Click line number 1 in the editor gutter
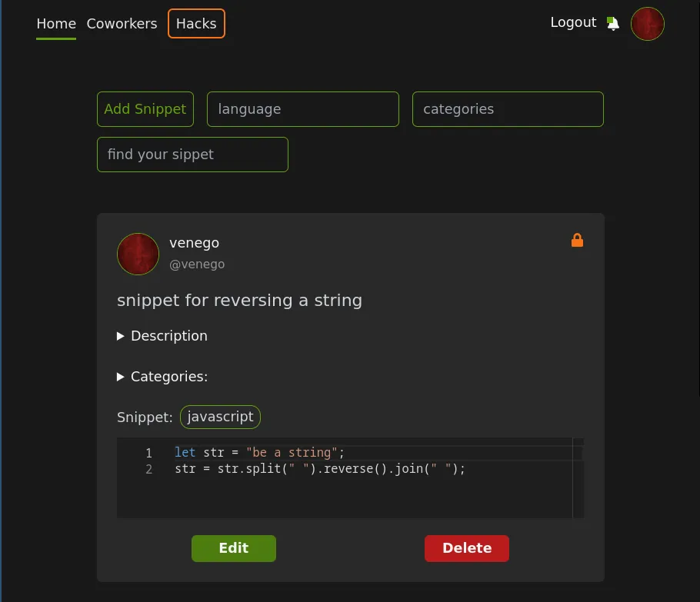The width and height of the screenshot is (700, 602). pyautogui.click(x=148, y=453)
